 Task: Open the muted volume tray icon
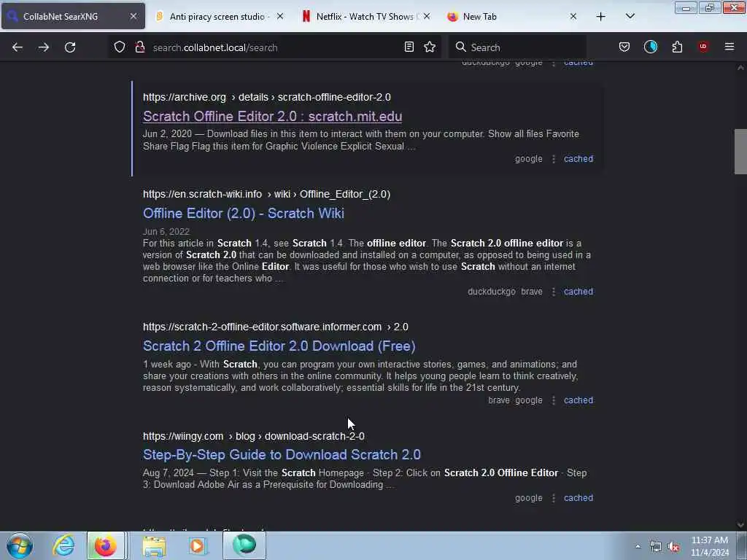(x=673, y=547)
